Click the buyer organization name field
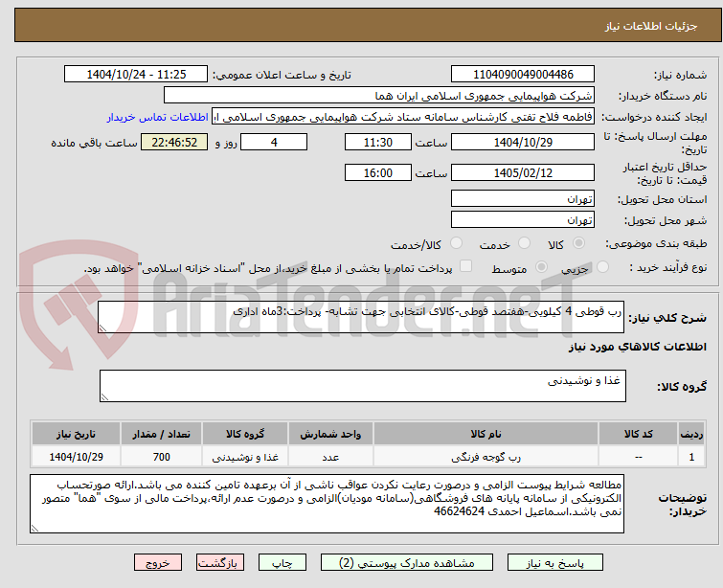The image size is (723, 588). [379, 96]
